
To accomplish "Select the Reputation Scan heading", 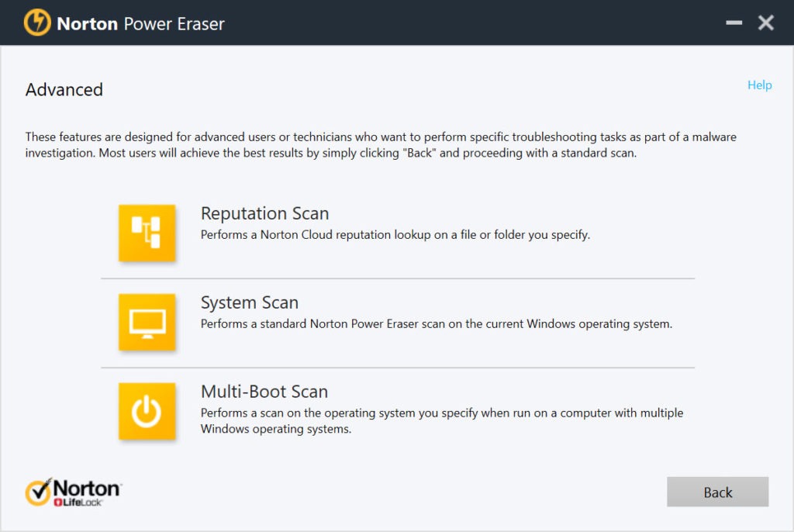I will pos(264,213).
